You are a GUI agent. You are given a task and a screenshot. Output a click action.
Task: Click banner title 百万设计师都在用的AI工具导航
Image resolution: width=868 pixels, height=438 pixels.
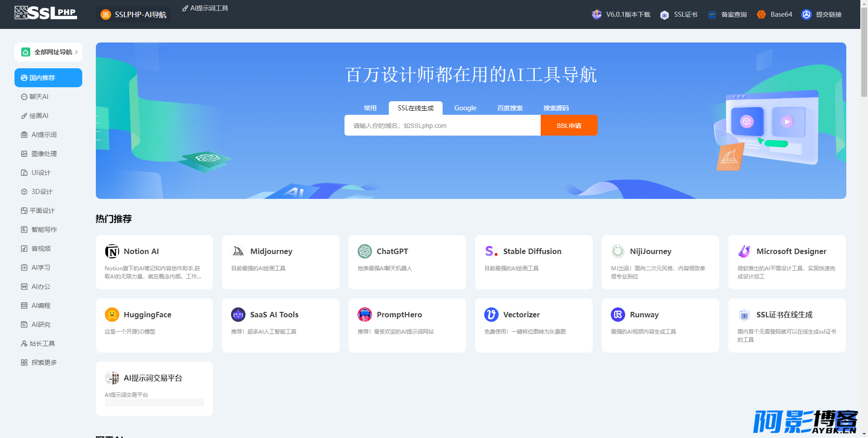click(471, 75)
